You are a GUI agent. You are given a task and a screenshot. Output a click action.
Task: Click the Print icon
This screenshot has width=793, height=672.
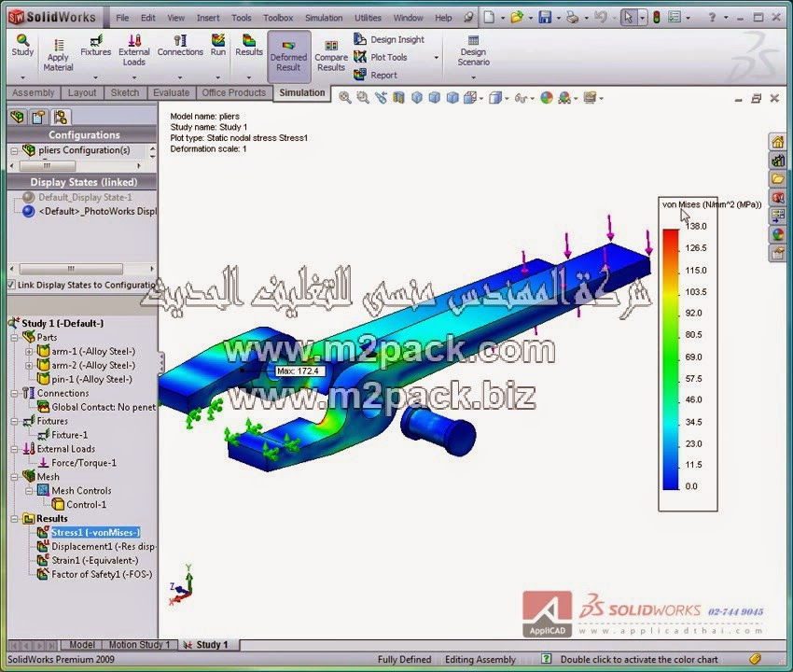click(573, 18)
